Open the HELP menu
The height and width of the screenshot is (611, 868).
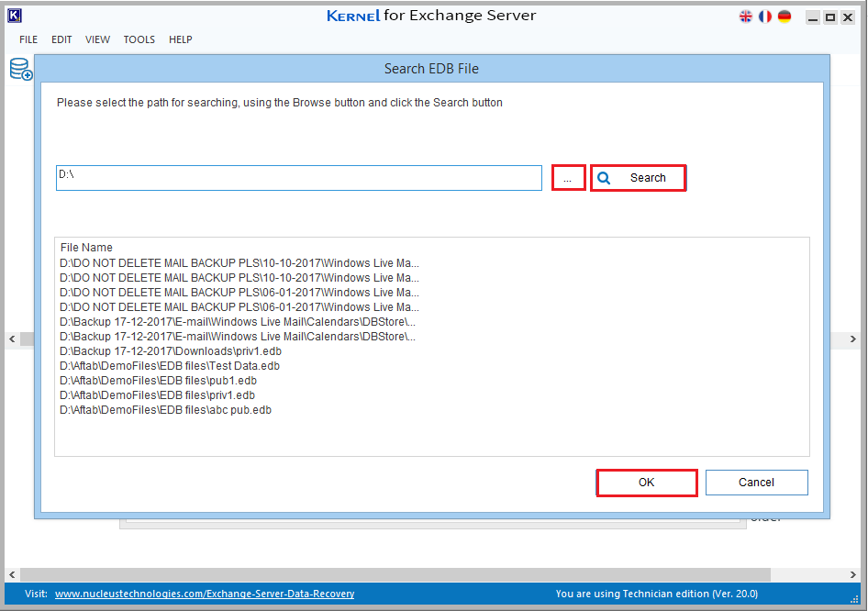(x=181, y=39)
